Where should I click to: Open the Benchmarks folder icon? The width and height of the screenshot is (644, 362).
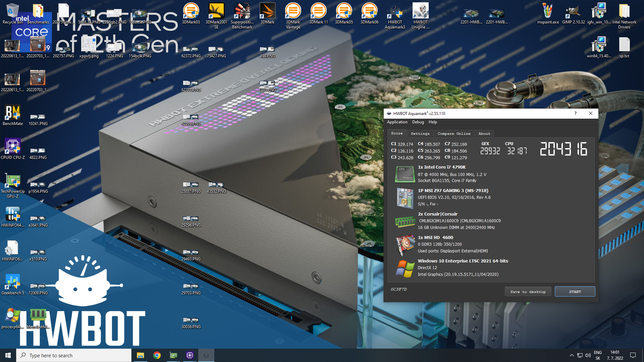[x=38, y=14]
